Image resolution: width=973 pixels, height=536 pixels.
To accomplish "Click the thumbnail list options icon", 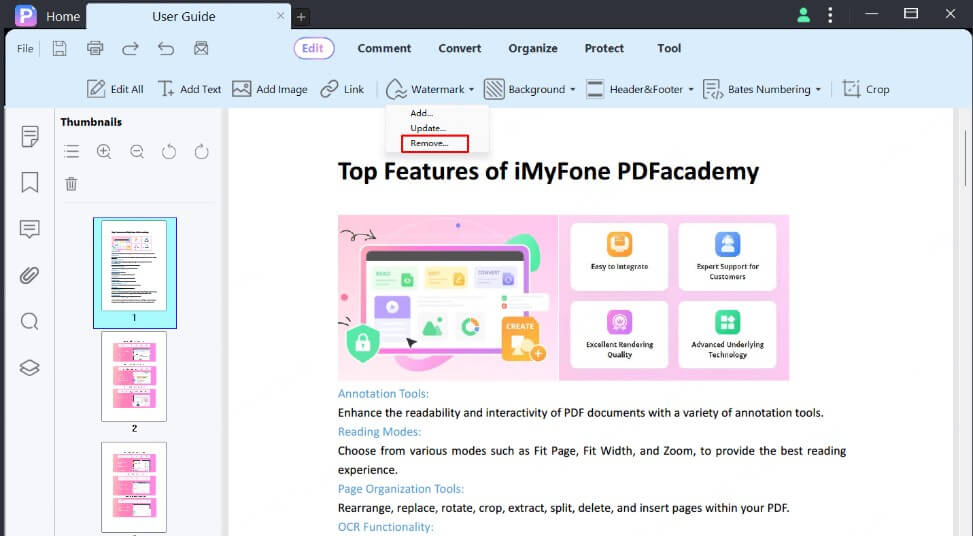I will pos(71,151).
